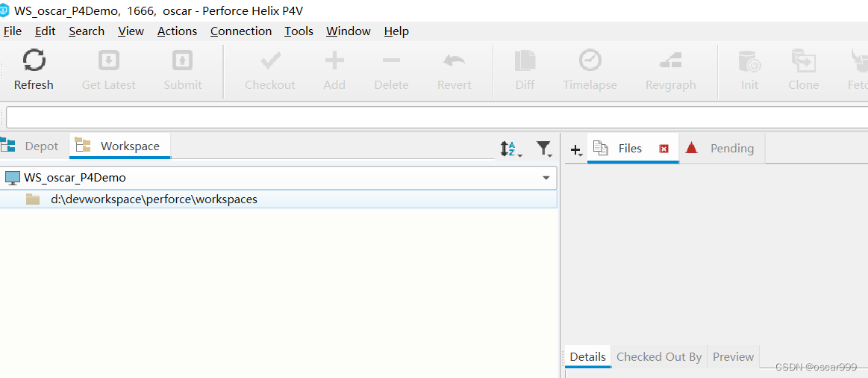Select d:\devworkspace\perforce\workspaces folder row

[278, 199]
